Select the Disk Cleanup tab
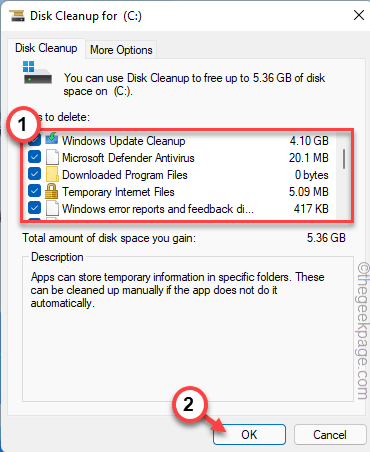Screen dimensions: 370x452 coord(46,48)
